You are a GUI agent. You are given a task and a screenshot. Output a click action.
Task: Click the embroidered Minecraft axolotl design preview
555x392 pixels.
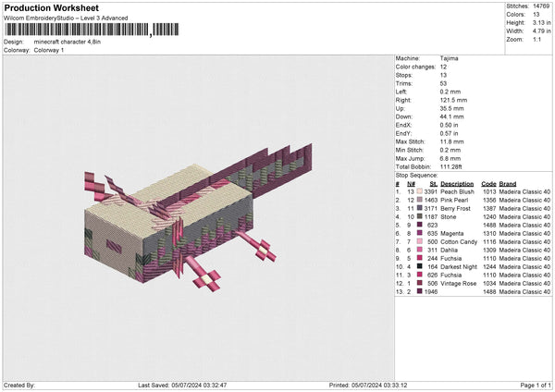pos(198,217)
